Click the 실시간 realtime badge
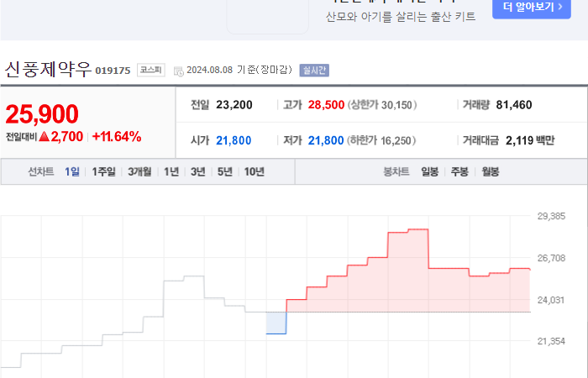Viewport: 588px width, 378px height. (314, 70)
